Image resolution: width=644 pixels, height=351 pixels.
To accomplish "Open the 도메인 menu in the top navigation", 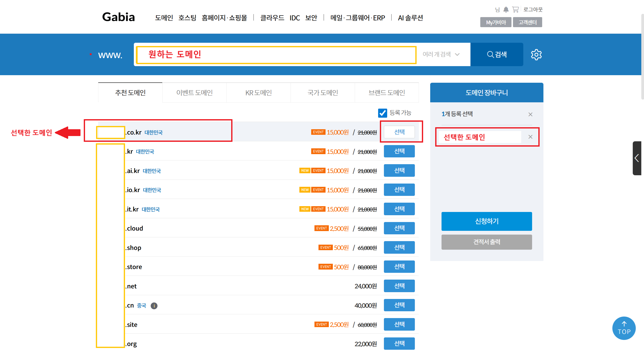I will [x=164, y=18].
